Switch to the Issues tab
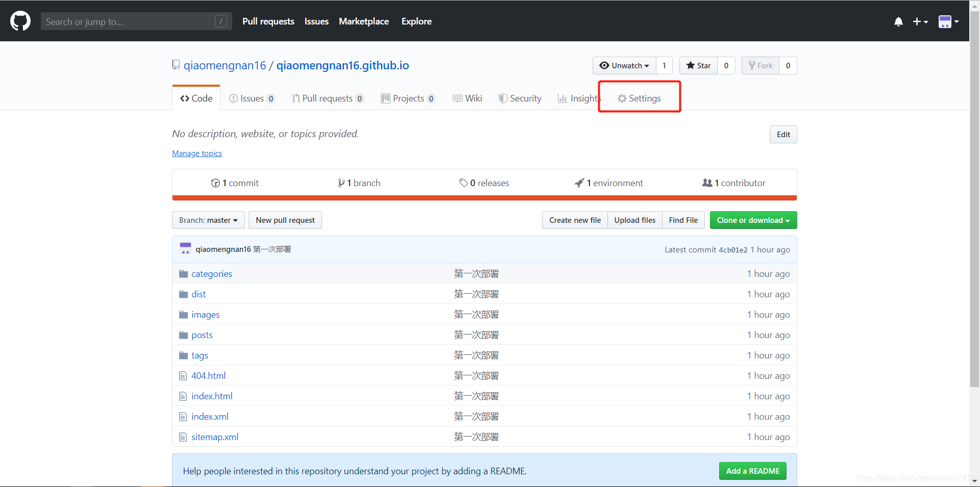The image size is (980, 487). pyautogui.click(x=252, y=98)
